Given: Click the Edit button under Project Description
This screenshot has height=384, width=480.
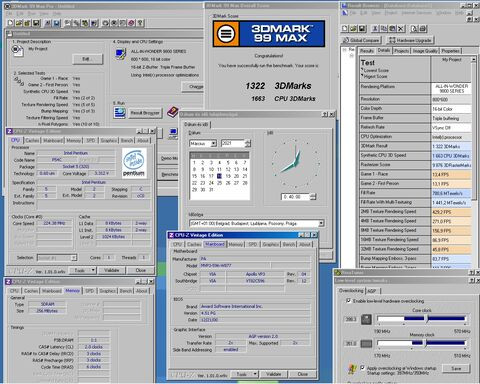Looking at the screenshot, I should pos(88,59).
